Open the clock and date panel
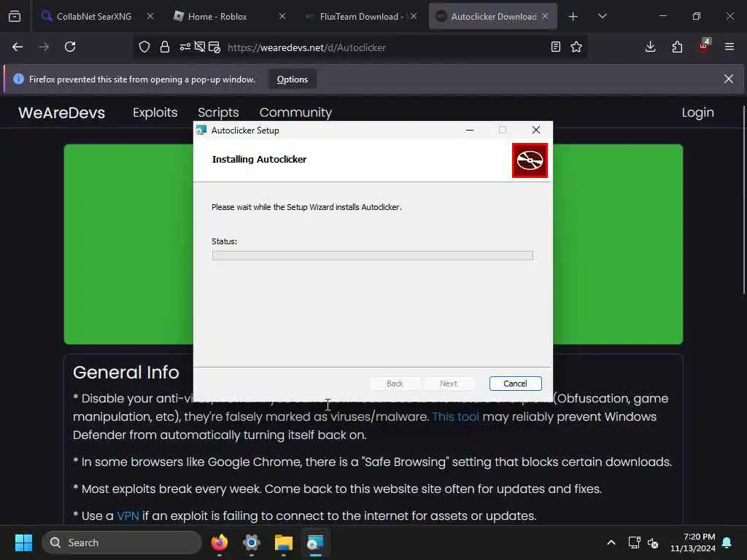 point(693,542)
